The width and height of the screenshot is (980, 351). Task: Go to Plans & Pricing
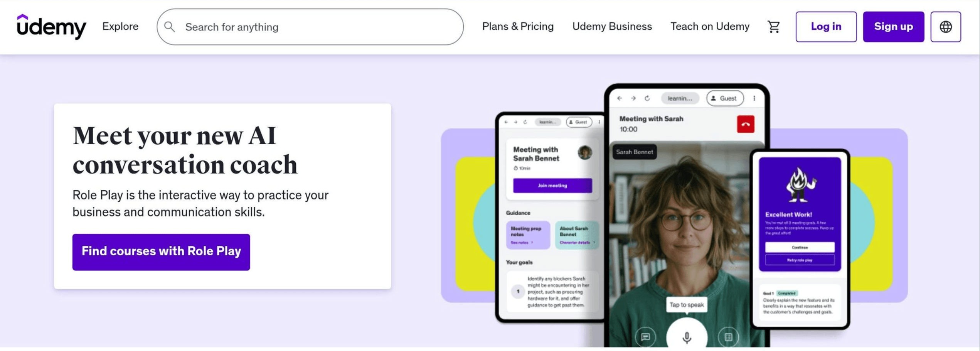[x=518, y=26]
